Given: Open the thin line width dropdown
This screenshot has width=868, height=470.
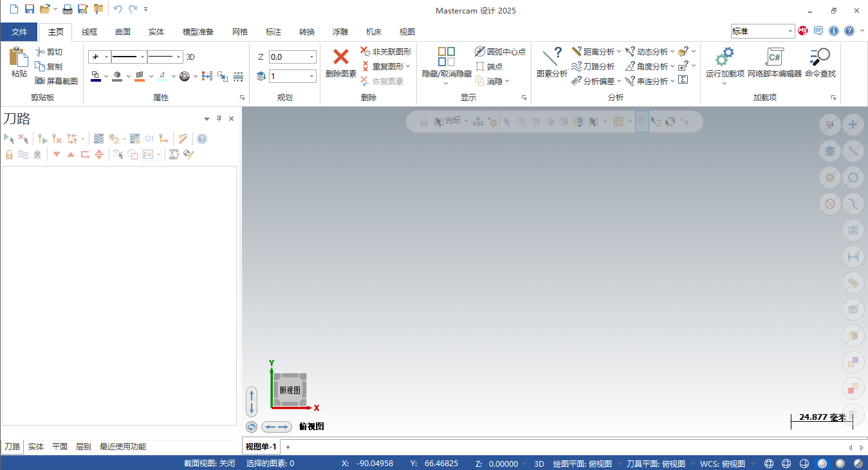Looking at the screenshot, I should [x=178, y=57].
